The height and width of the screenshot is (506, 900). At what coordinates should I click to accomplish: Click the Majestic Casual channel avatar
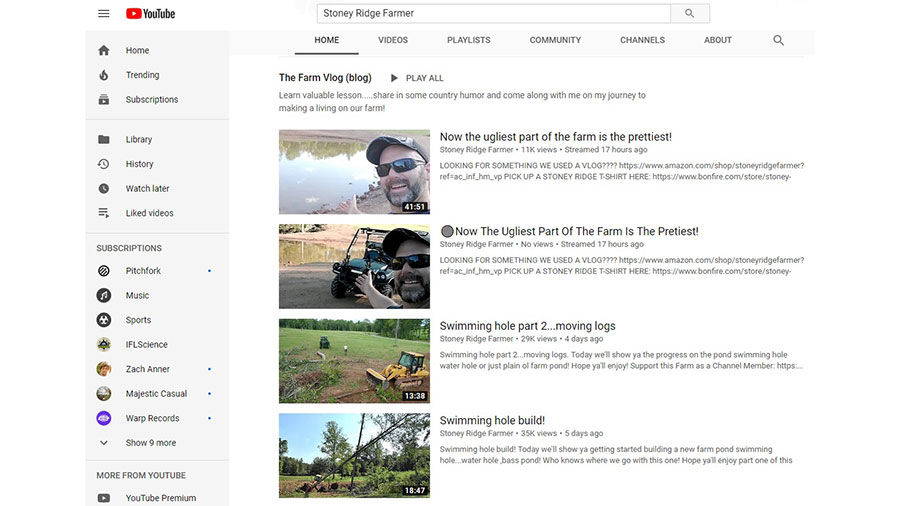click(x=104, y=394)
